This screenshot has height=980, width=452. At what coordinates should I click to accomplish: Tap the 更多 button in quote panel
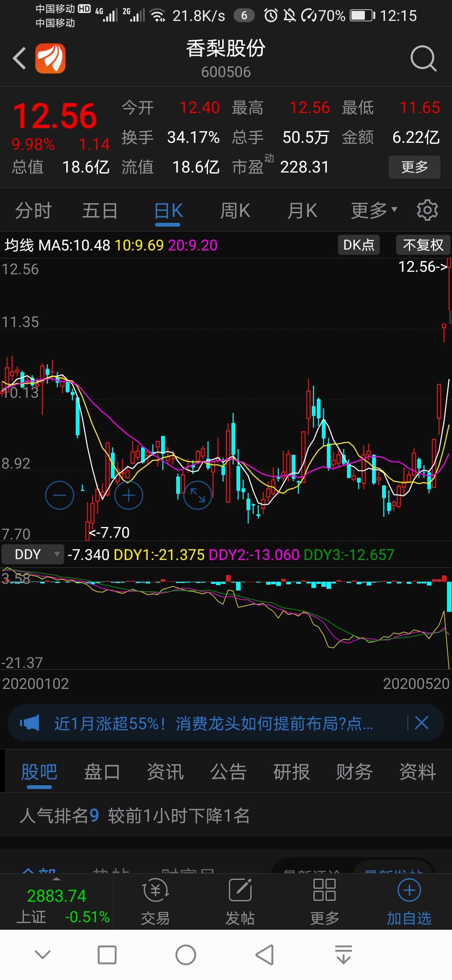tap(414, 167)
